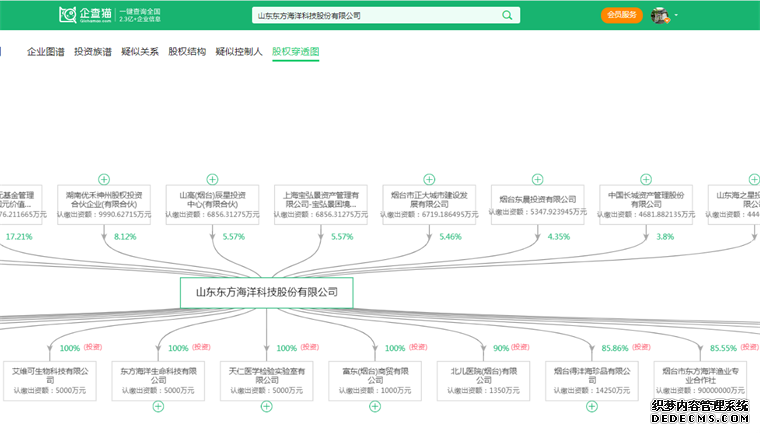
Task: Open 烟台市正大城市建设发展有限公司 node
Action: pos(429,205)
